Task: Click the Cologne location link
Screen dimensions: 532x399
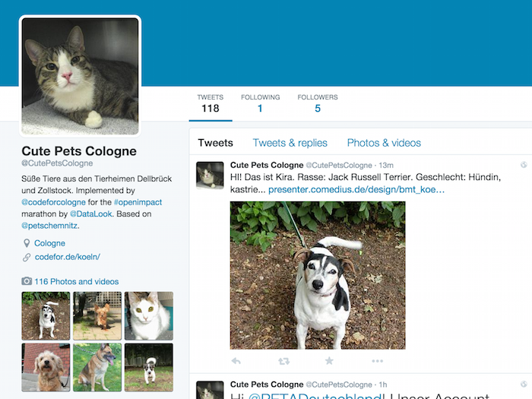Action: (x=49, y=243)
